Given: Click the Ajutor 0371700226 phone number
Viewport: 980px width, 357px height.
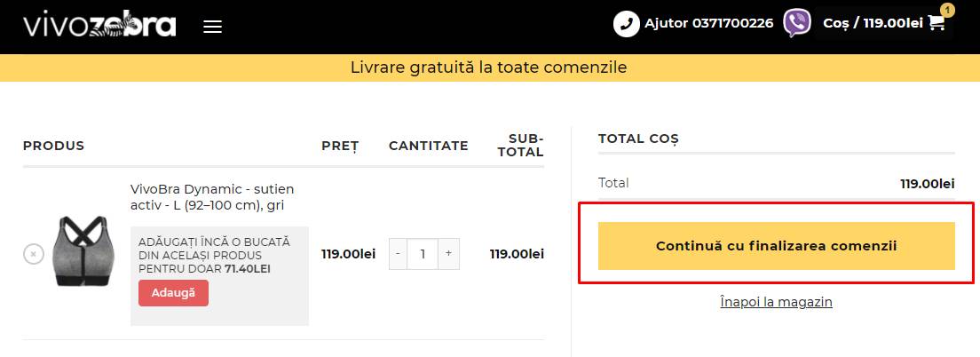Looking at the screenshot, I should [x=709, y=24].
